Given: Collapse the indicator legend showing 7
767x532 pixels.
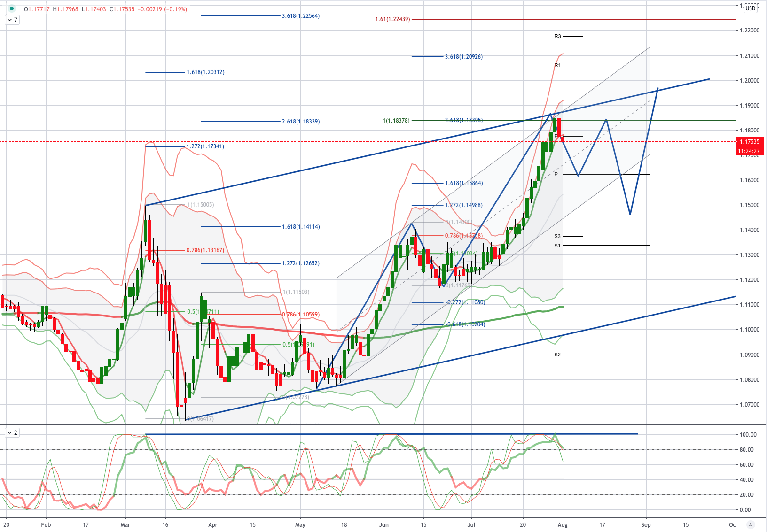Looking at the screenshot, I should coord(12,20).
